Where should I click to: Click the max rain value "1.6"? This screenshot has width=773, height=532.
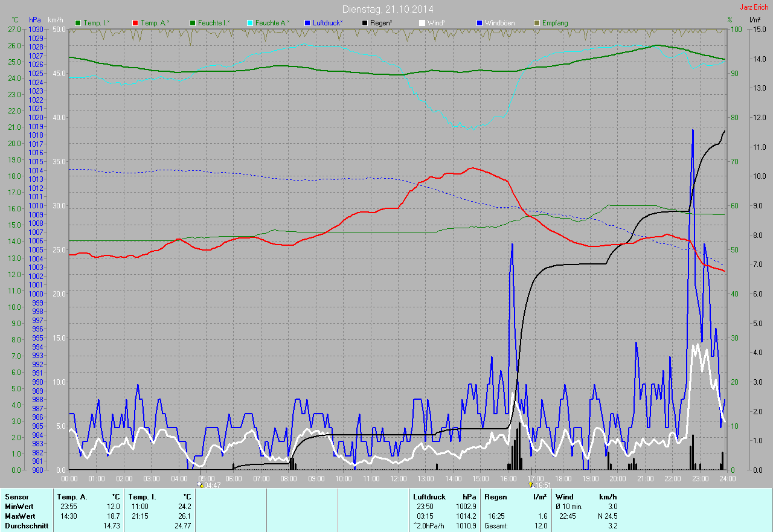click(x=542, y=516)
